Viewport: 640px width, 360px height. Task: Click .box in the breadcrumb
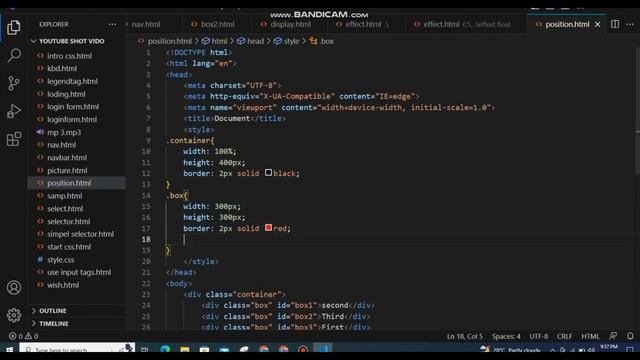coord(327,41)
